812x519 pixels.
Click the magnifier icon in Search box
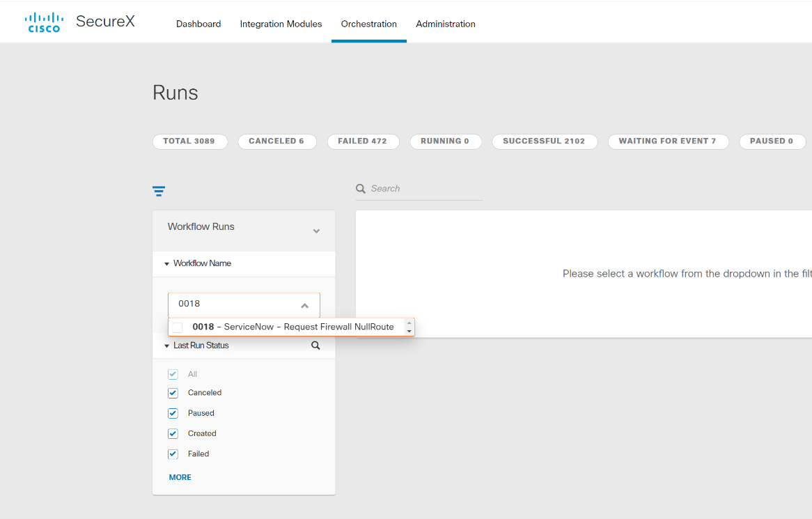click(361, 189)
